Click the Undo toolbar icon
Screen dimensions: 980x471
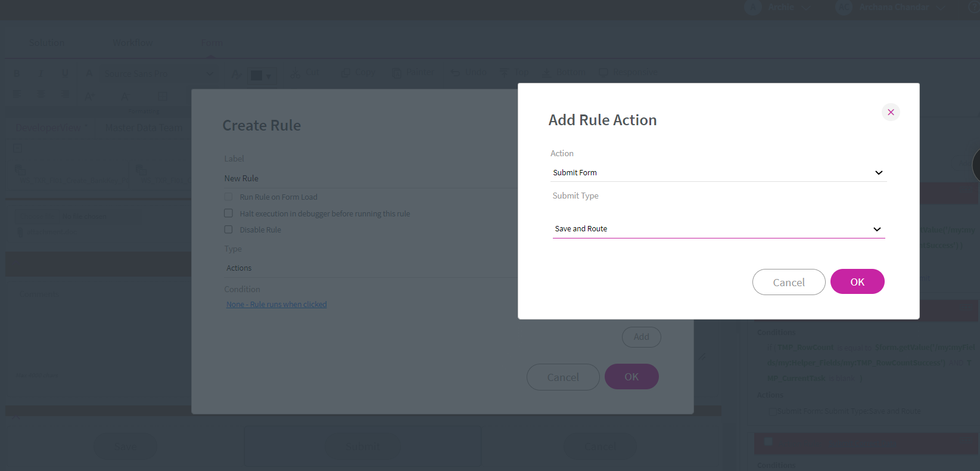coord(468,73)
